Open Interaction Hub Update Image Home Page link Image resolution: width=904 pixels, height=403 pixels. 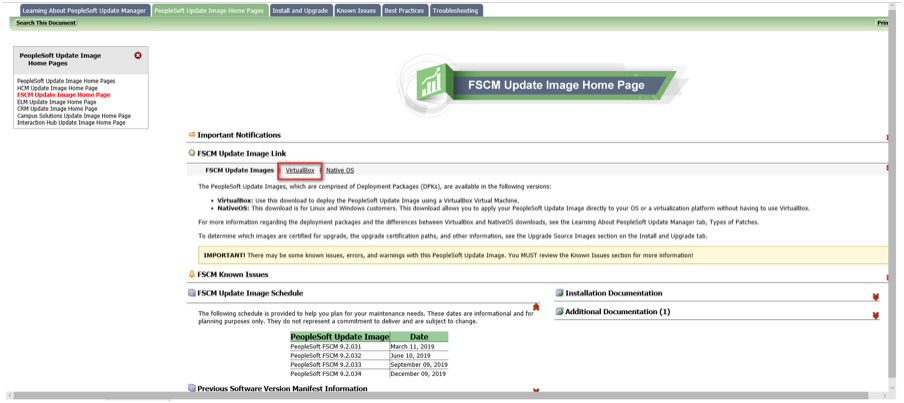[71, 123]
